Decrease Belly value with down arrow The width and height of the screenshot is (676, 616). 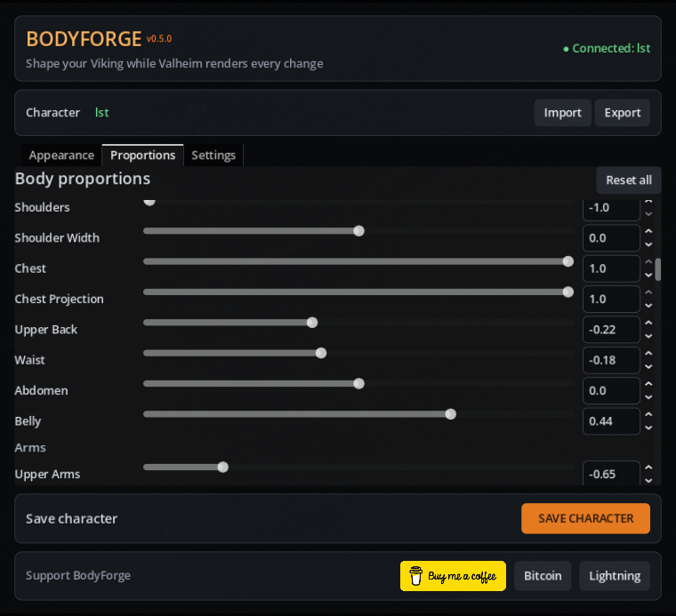648,428
